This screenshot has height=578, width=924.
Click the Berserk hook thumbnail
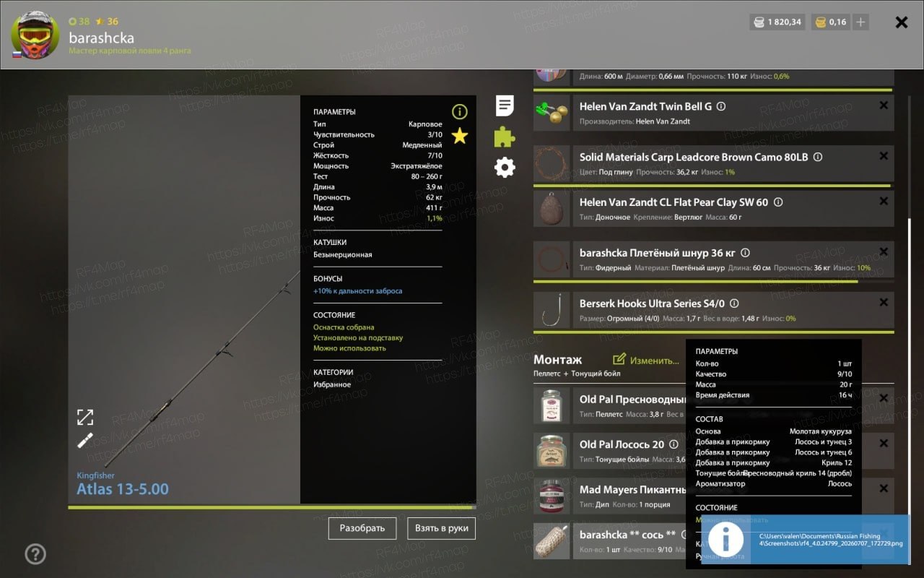[x=552, y=310]
